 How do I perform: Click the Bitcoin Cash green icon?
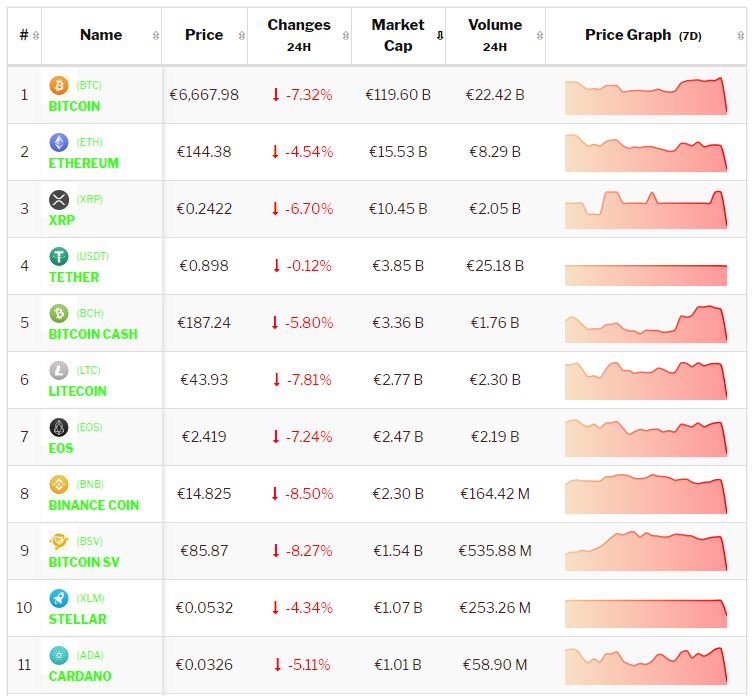coord(59,314)
